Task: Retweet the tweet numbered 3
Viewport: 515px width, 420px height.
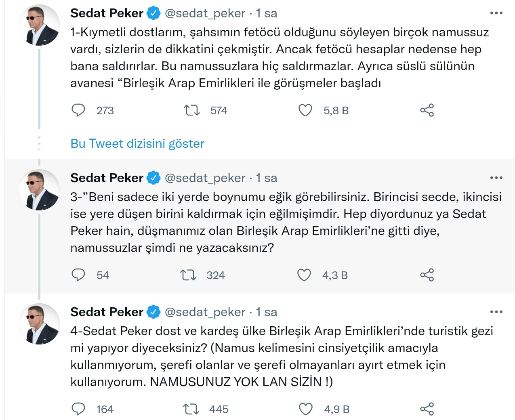Action: point(187,275)
